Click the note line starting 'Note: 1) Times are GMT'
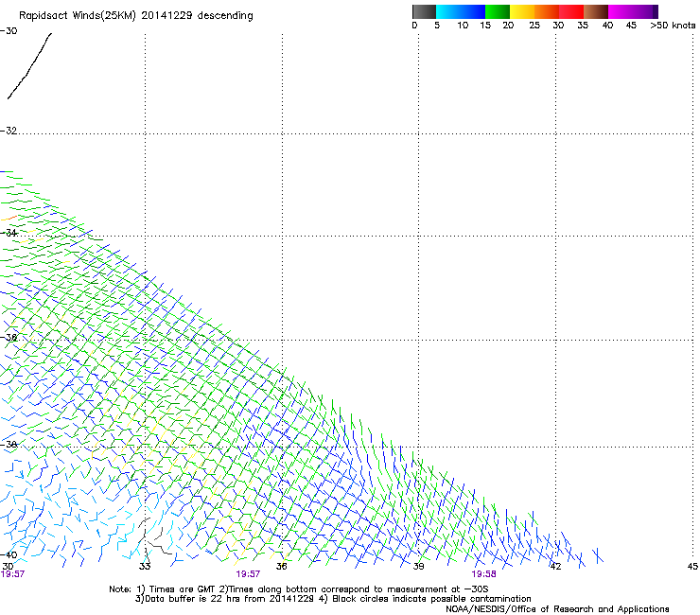 tap(299, 589)
